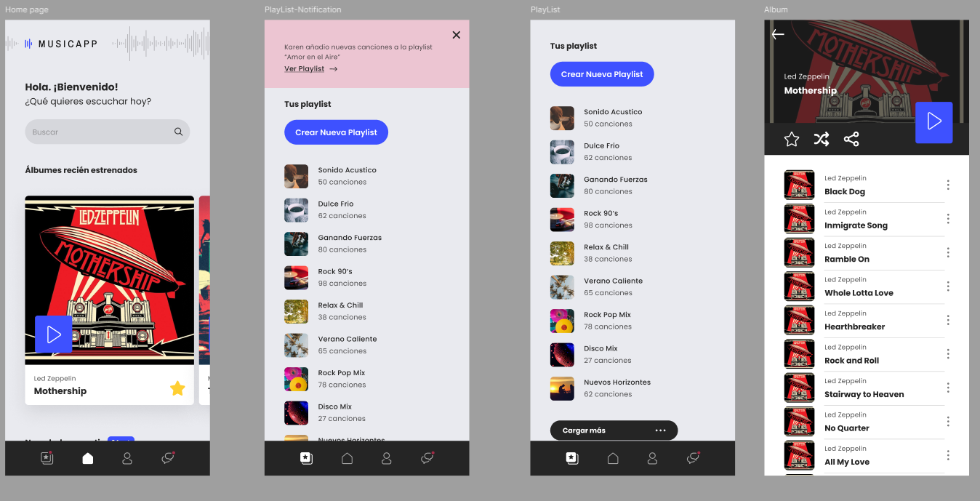Open the options menu for Inmigrate Song

click(x=948, y=219)
